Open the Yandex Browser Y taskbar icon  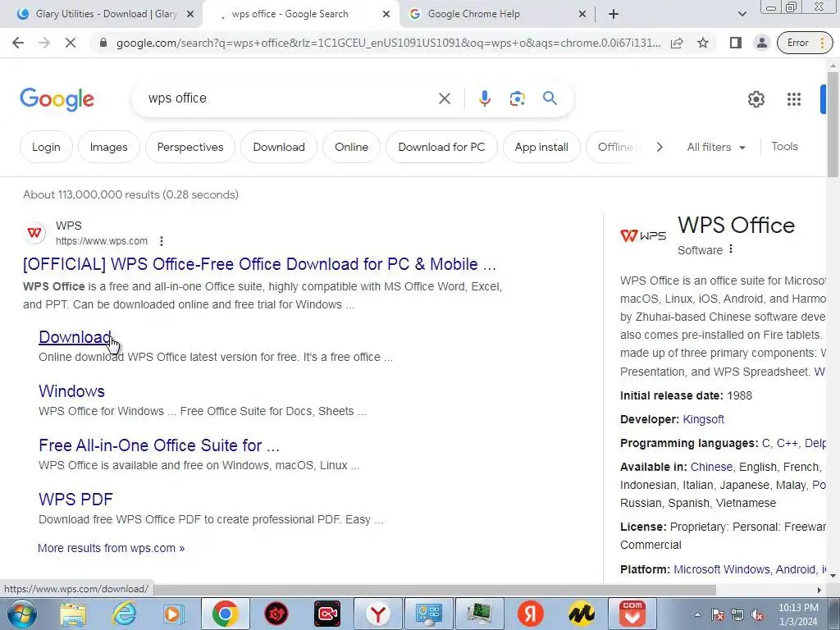pyautogui.click(x=377, y=614)
